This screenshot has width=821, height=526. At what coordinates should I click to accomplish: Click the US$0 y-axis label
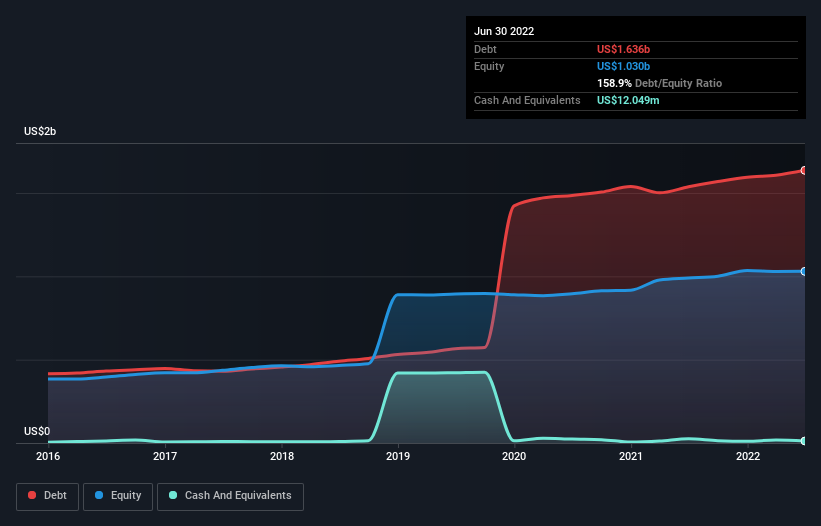37,431
